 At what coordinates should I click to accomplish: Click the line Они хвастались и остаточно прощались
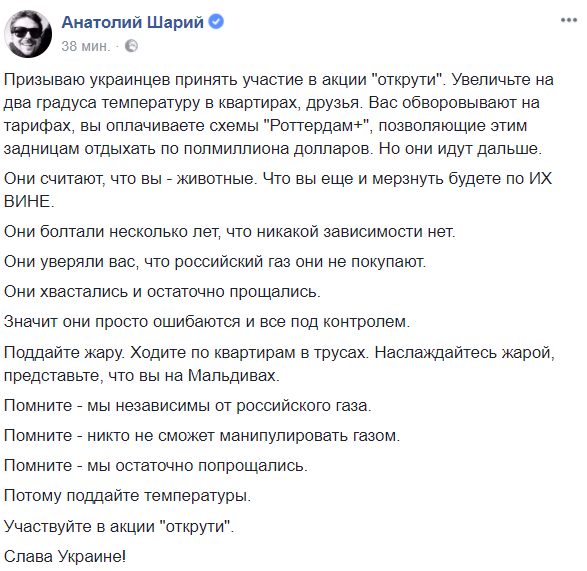pyautogui.click(x=162, y=292)
